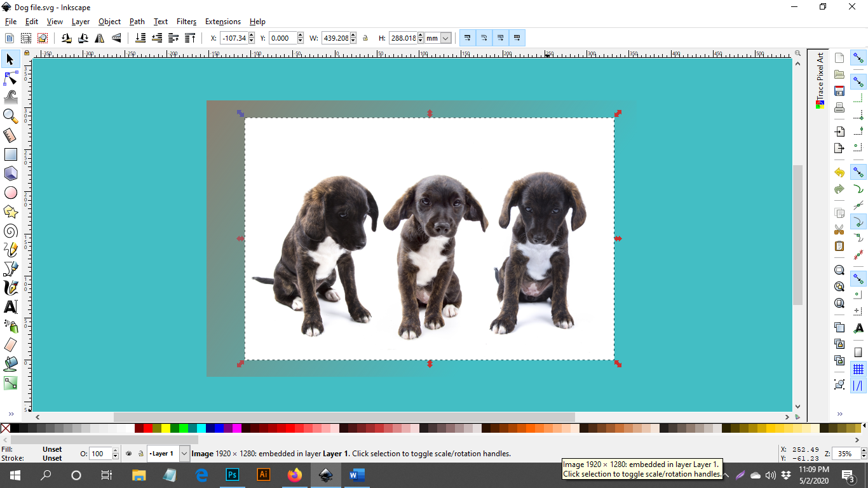This screenshot has width=868, height=488.
Task: Select the Eraser tool
Action: pyautogui.click(x=10, y=345)
